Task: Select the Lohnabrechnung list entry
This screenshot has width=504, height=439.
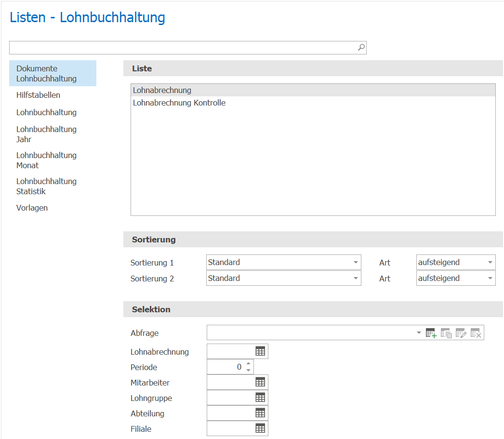Action: pos(313,90)
